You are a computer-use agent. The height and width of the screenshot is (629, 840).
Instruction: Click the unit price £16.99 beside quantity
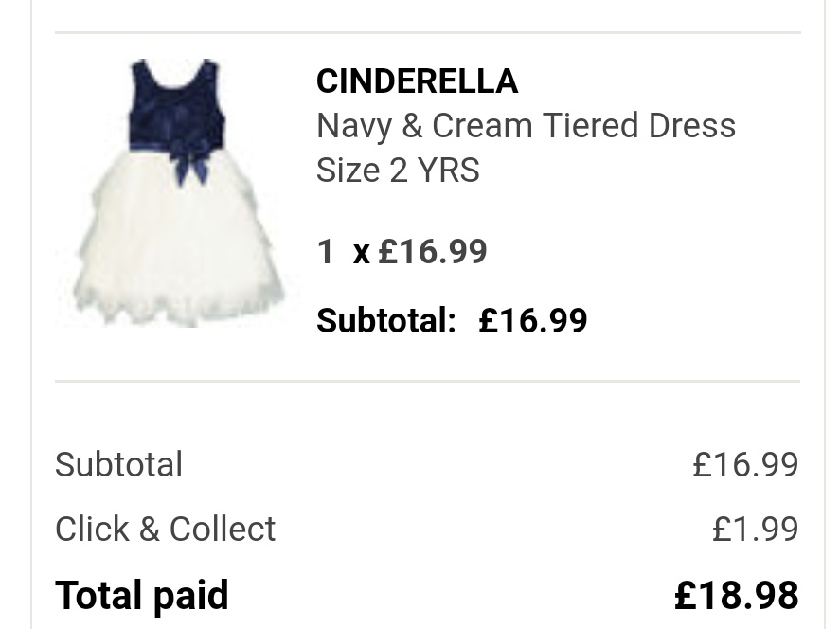(x=433, y=252)
